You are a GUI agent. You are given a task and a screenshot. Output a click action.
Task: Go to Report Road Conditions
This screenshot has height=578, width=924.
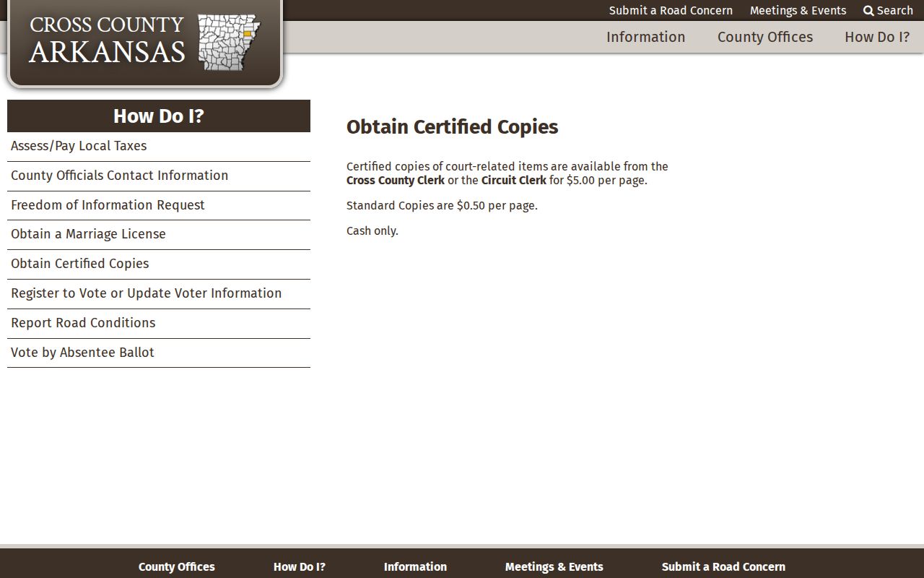pos(159,323)
